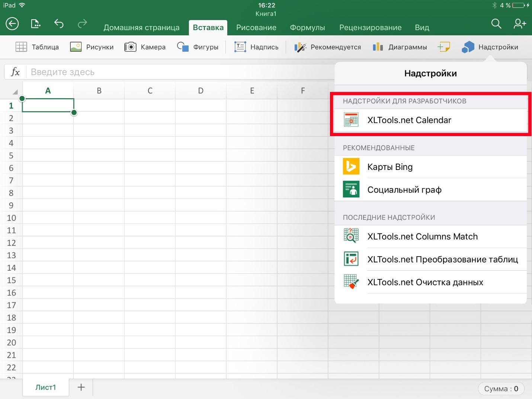Insert a comment note icon
This screenshot has height=399, width=532.
pyautogui.click(x=444, y=47)
